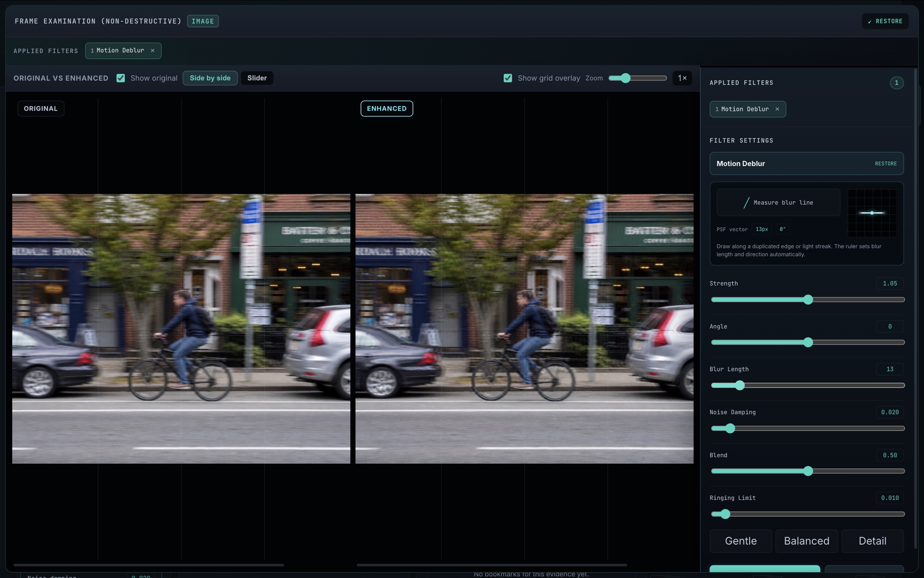Screen dimensions: 924x578
Task: Click the PSF vector 0° value
Action: (783, 229)
